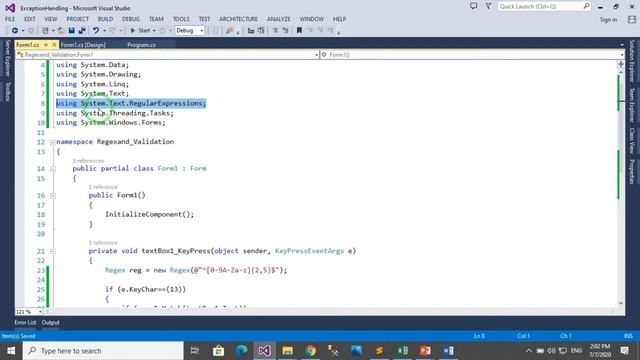Open the feedback icon in the title bar
The image size is (640, 360).
[473, 6]
